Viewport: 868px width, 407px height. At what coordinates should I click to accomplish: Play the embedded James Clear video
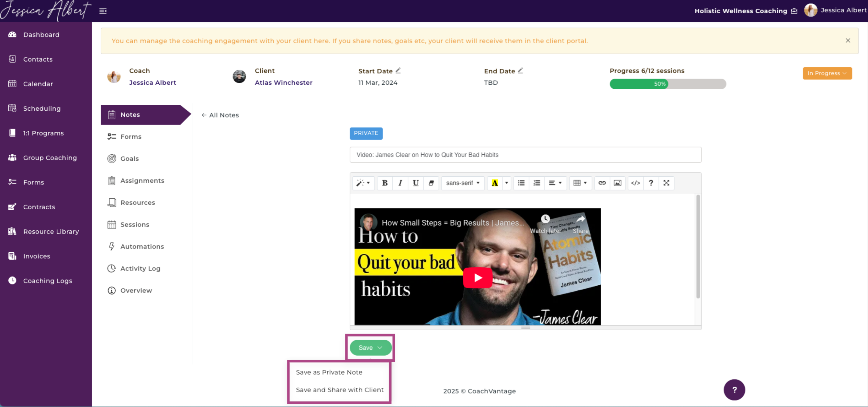pos(478,278)
